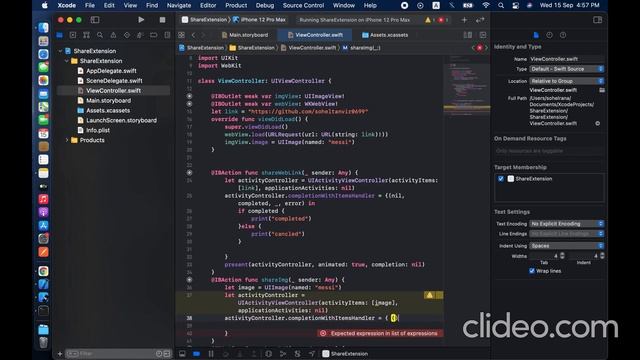The height and width of the screenshot is (360, 640).
Task: Click the imgView outlet connection circle
Action: (189, 96)
